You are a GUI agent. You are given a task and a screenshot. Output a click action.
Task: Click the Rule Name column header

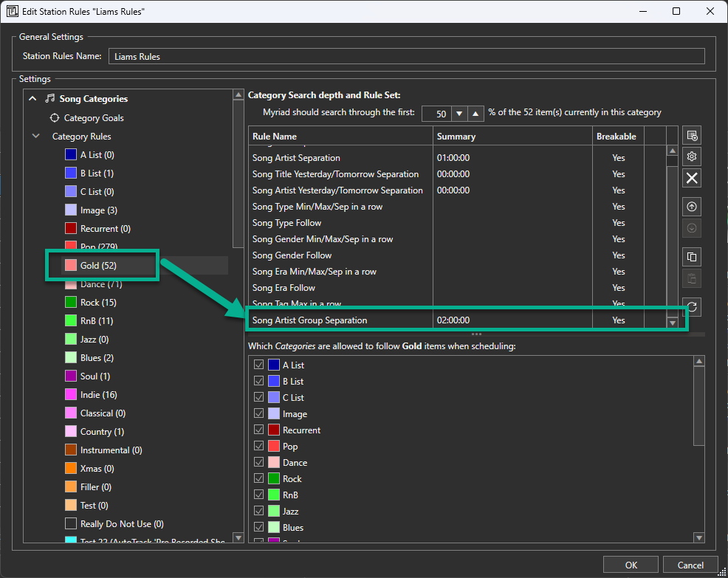pyautogui.click(x=341, y=136)
